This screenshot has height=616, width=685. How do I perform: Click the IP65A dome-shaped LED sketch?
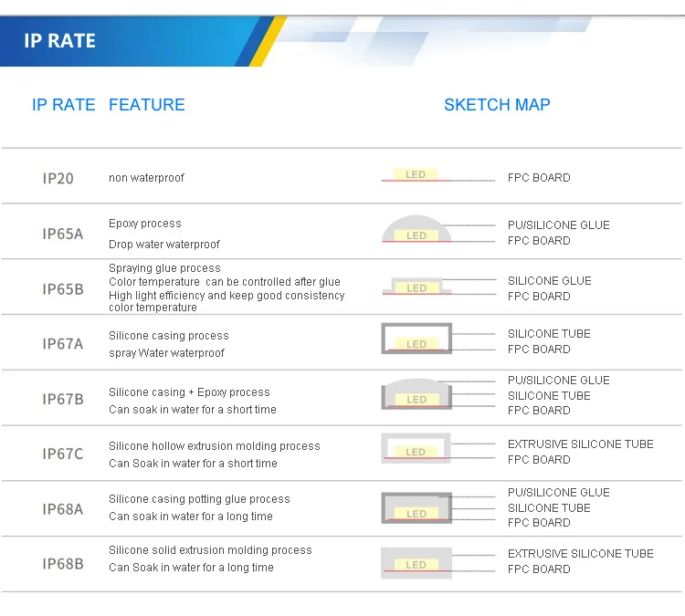coord(416,230)
